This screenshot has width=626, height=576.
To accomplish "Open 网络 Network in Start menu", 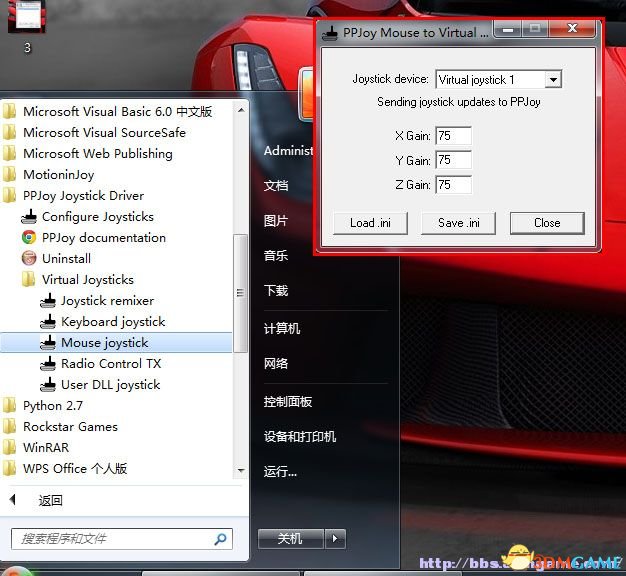I will coord(276,364).
